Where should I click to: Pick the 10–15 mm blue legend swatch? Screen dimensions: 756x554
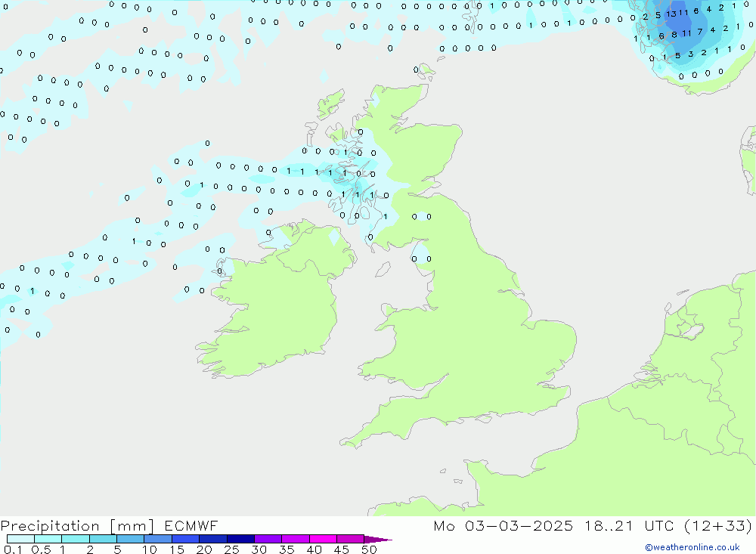pyautogui.click(x=158, y=539)
